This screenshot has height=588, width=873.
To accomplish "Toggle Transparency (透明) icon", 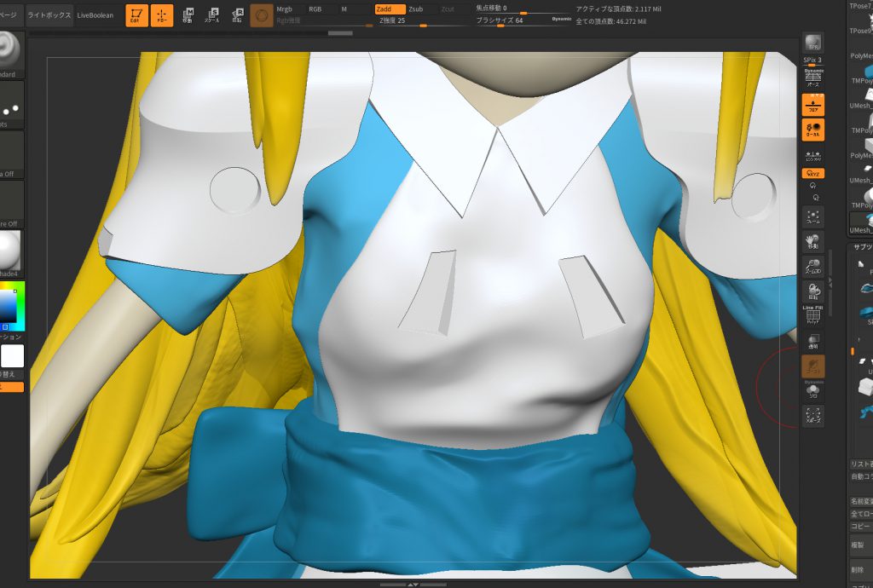I will (x=813, y=342).
